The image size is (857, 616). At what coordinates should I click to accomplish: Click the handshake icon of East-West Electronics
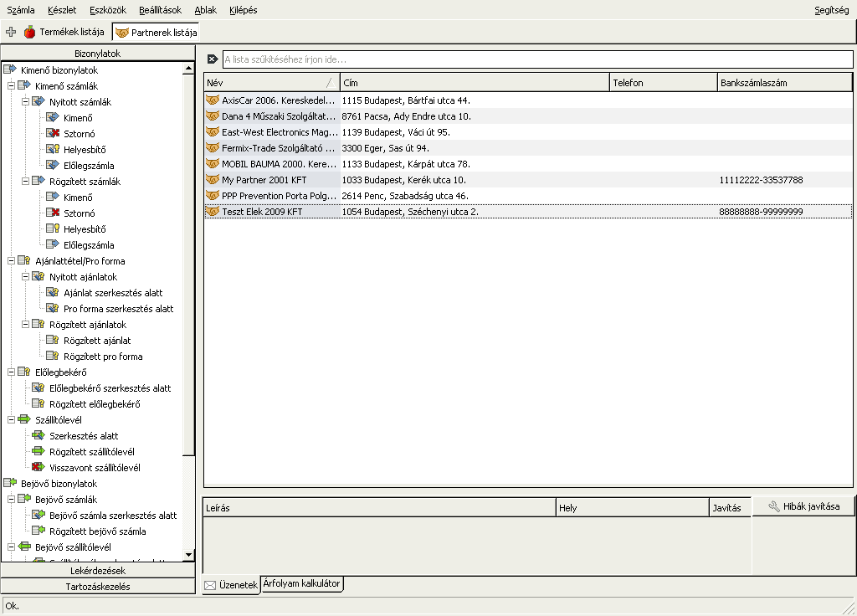pos(212,131)
